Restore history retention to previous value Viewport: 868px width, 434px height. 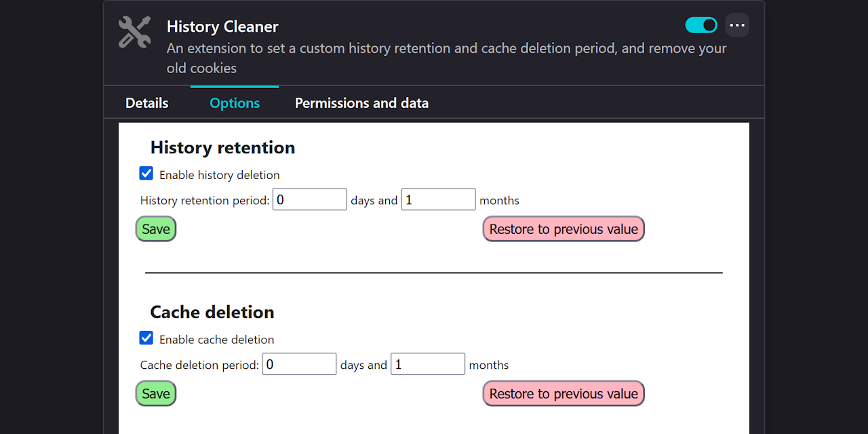point(564,229)
